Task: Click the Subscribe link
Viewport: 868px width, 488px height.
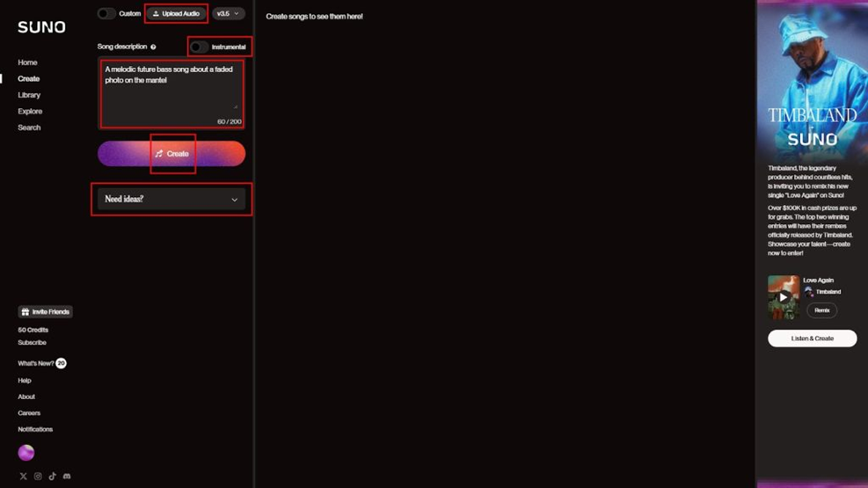Action: (33, 343)
